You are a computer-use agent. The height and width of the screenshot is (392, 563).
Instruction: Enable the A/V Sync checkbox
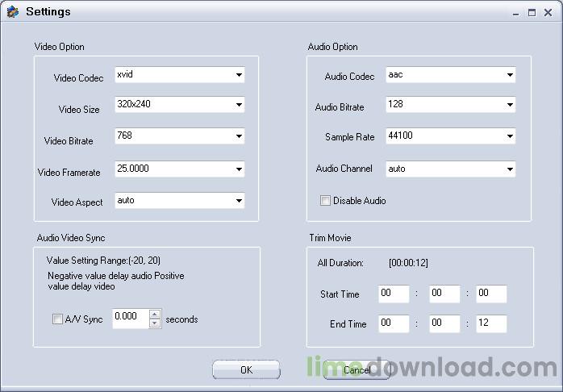[x=57, y=319]
